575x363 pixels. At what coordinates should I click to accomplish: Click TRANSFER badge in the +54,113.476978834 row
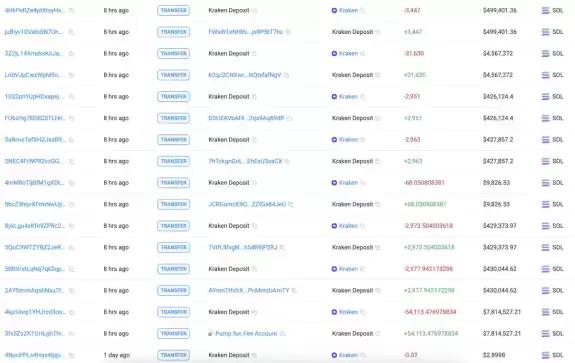173,334
